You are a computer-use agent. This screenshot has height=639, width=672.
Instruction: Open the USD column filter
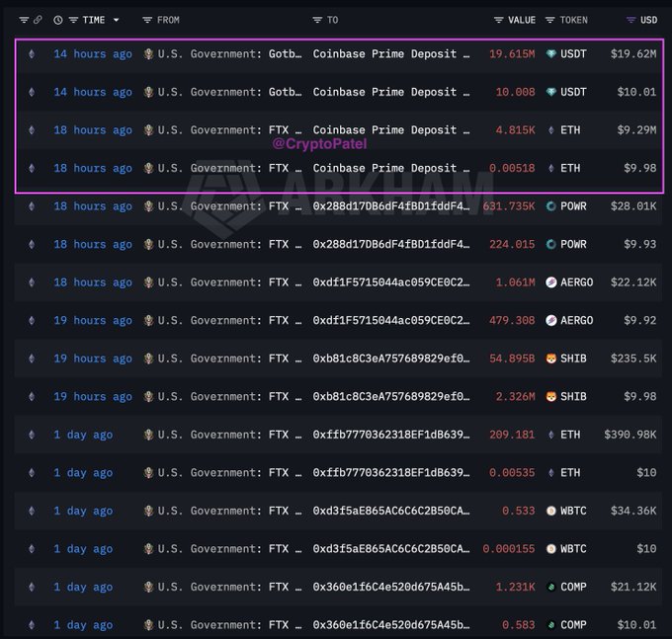tap(630, 20)
